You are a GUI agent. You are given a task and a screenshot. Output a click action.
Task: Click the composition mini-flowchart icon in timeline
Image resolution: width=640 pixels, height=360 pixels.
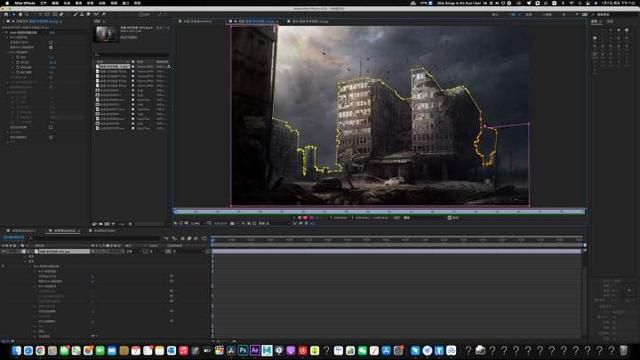166,238
